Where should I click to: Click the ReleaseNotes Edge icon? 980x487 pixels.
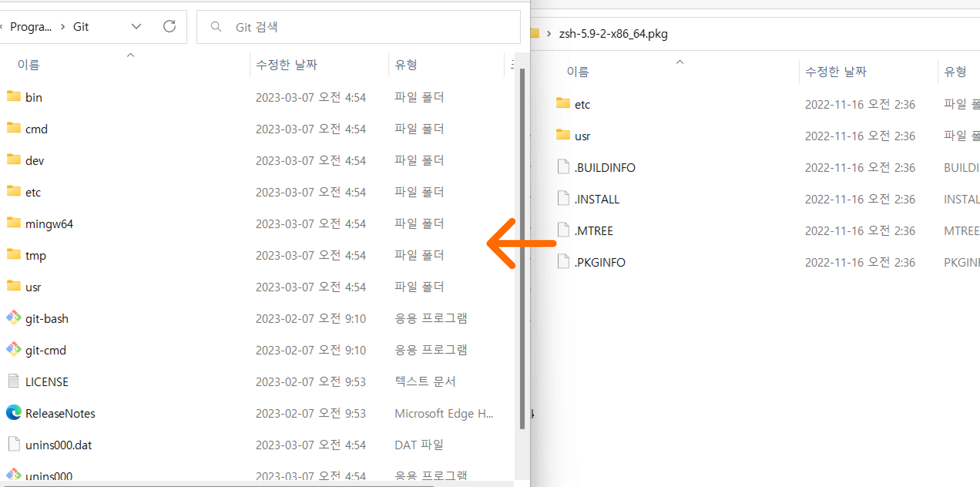[x=13, y=412]
